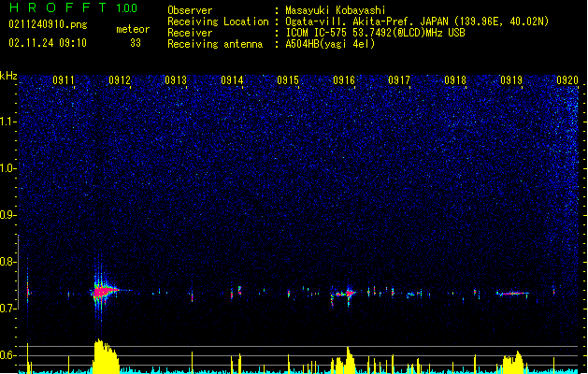Click the 0919 time marker
Image resolution: width=588 pixels, height=374 pixels.
coord(511,80)
